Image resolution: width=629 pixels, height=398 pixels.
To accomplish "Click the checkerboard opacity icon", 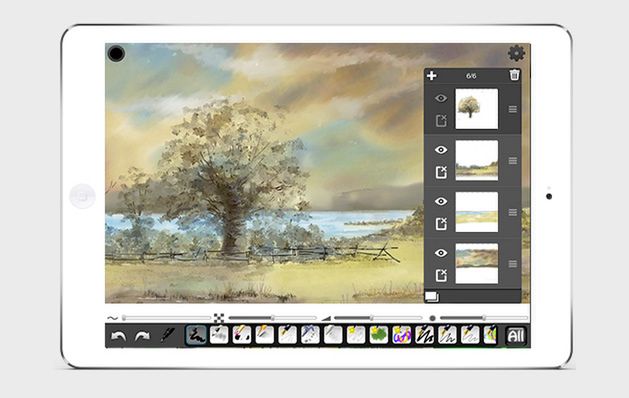I will coord(219,318).
